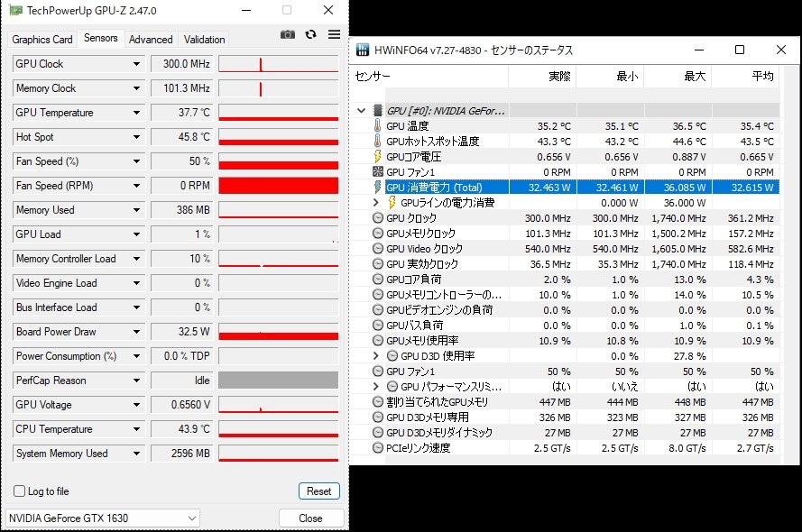
Task: Expand the GPUラインの電力消費 row
Action: (x=376, y=202)
